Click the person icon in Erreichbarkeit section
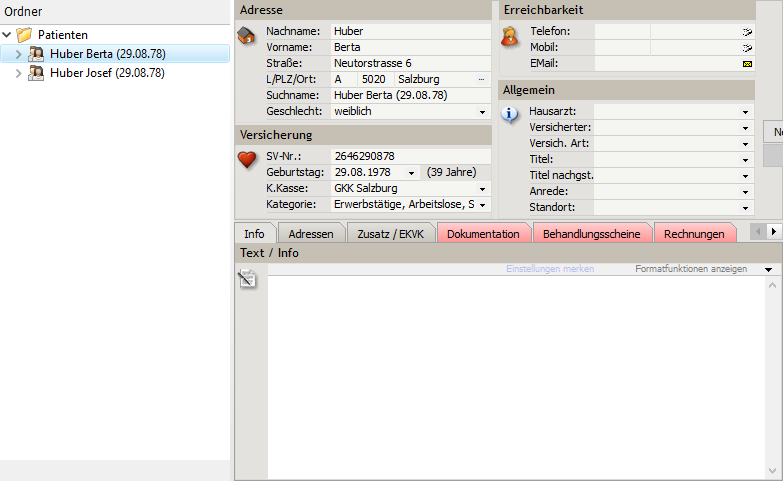 point(510,37)
